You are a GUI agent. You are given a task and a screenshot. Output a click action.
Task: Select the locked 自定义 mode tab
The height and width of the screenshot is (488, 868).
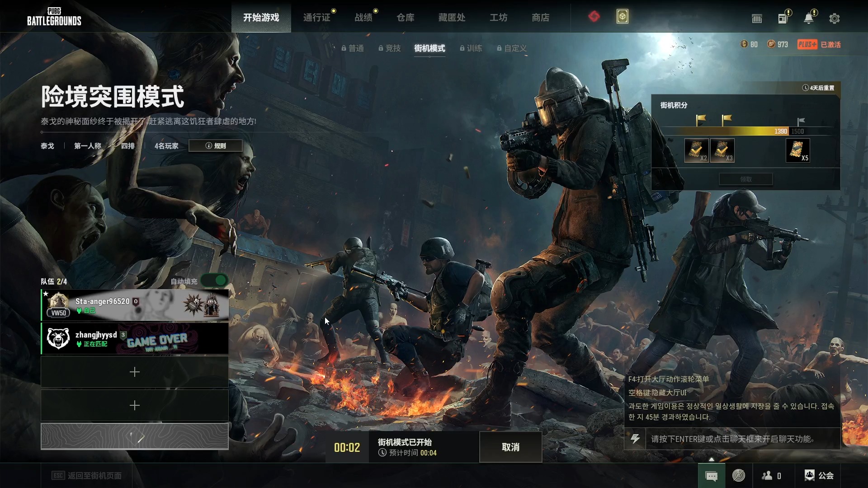coord(512,48)
